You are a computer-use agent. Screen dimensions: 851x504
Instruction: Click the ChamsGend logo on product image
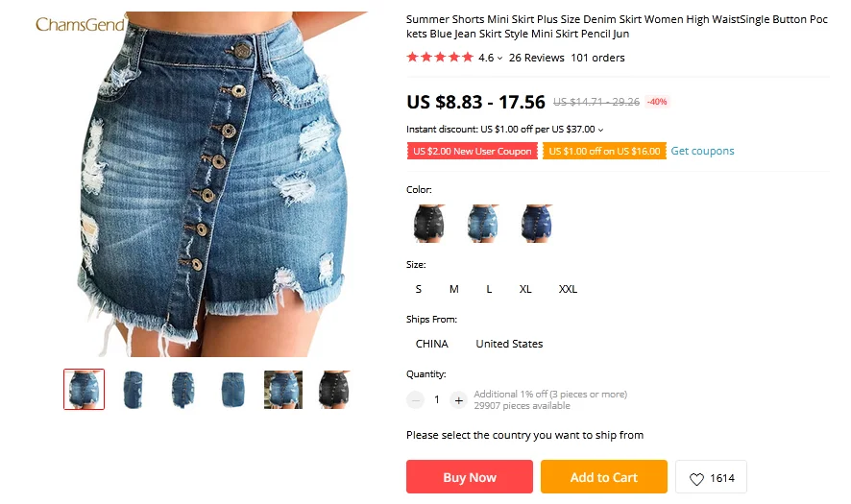(81, 24)
